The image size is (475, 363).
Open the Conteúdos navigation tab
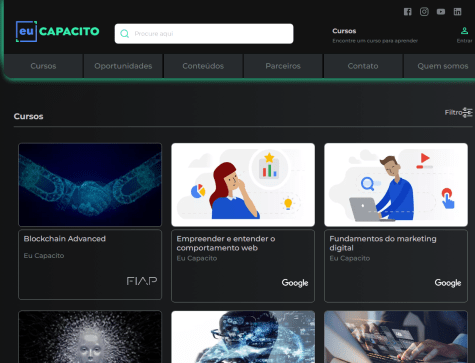[203, 66]
